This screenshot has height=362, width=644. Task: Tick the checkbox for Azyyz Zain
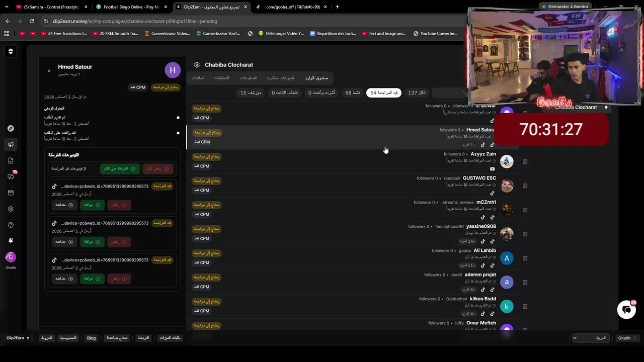(525, 162)
